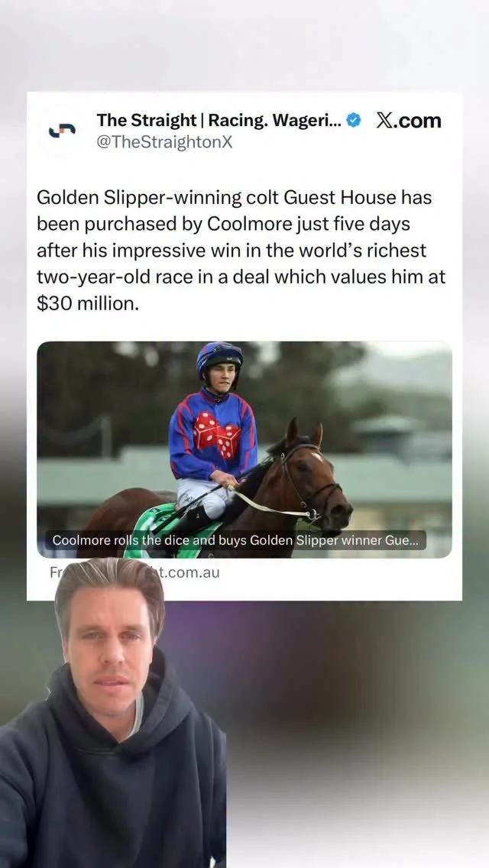
Task: Tap the X.com logo
Action: tap(409, 120)
